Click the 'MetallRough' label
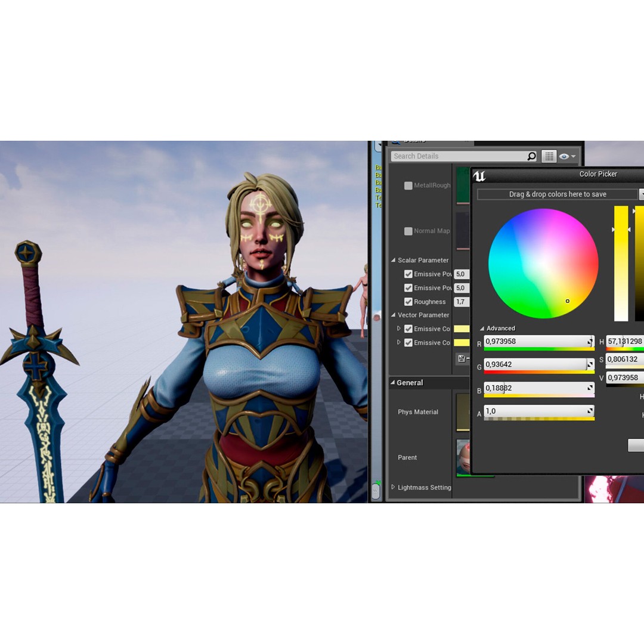Image resolution: width=644 pixels, height=644 pixels. pos(432,185)
